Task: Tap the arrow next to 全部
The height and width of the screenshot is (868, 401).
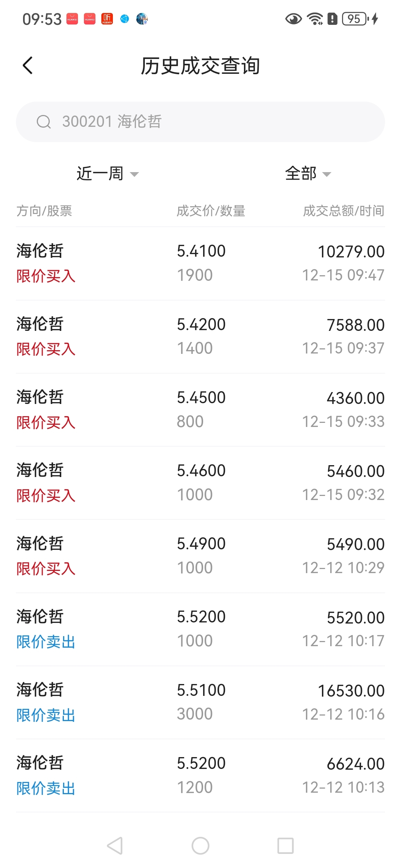Action: point(327,174)
